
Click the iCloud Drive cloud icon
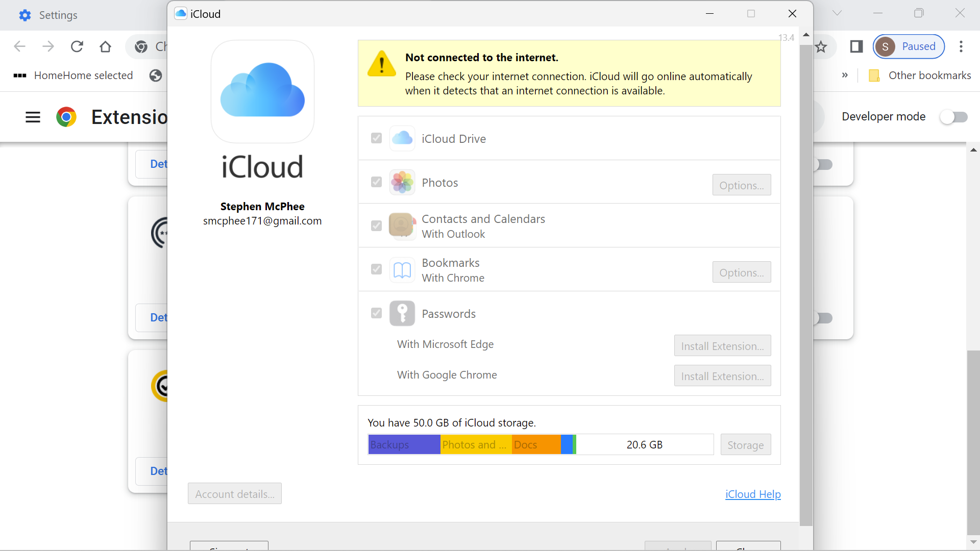[402, 138]
